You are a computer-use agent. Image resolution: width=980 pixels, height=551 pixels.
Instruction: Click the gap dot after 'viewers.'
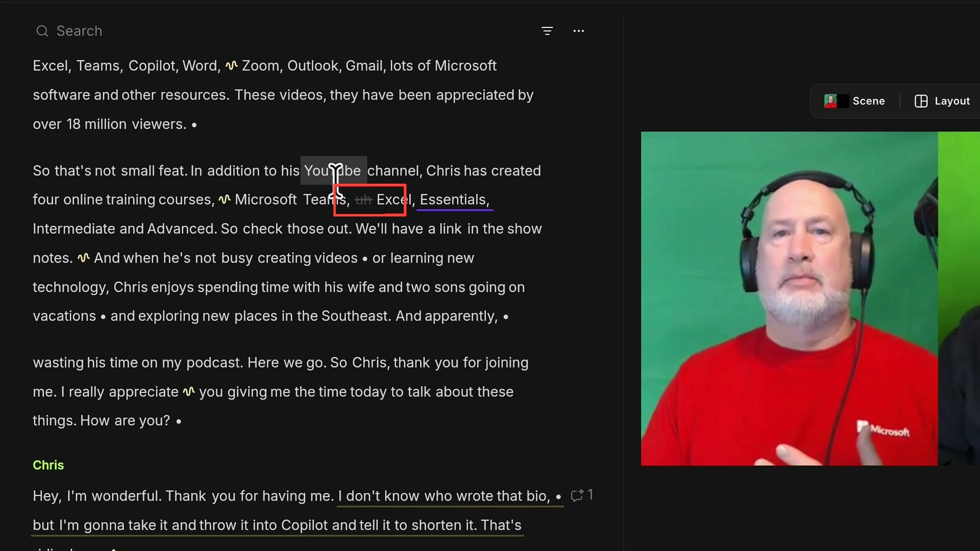pyautogui.click(x=195, y=125)
